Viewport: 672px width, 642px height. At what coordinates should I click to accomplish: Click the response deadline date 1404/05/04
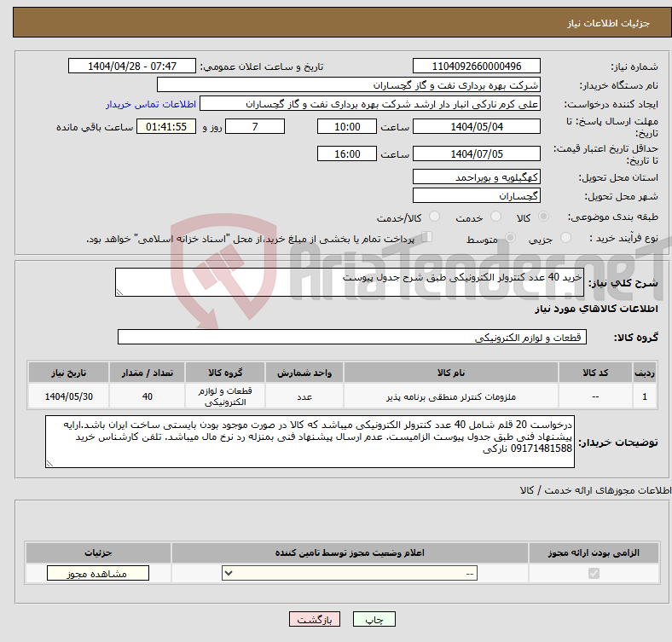tap(476, 126)
